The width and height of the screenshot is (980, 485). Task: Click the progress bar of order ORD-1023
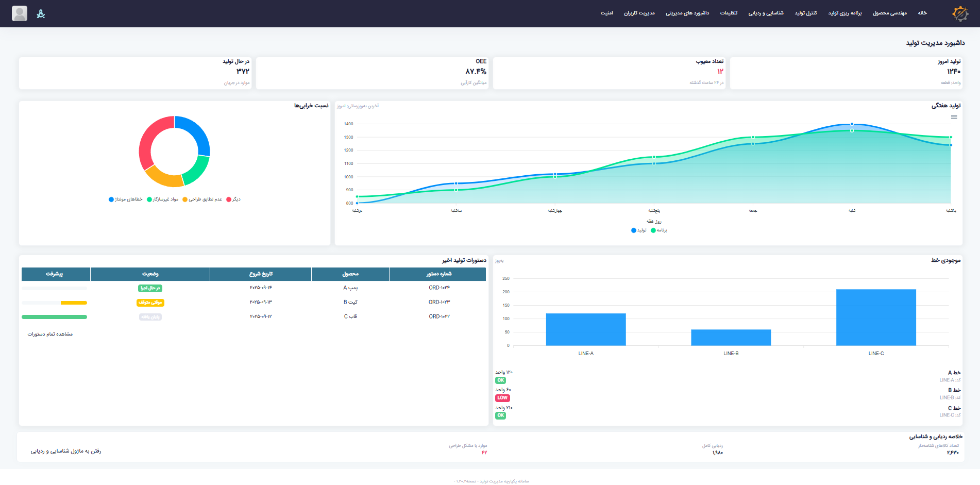coord(54,303)
